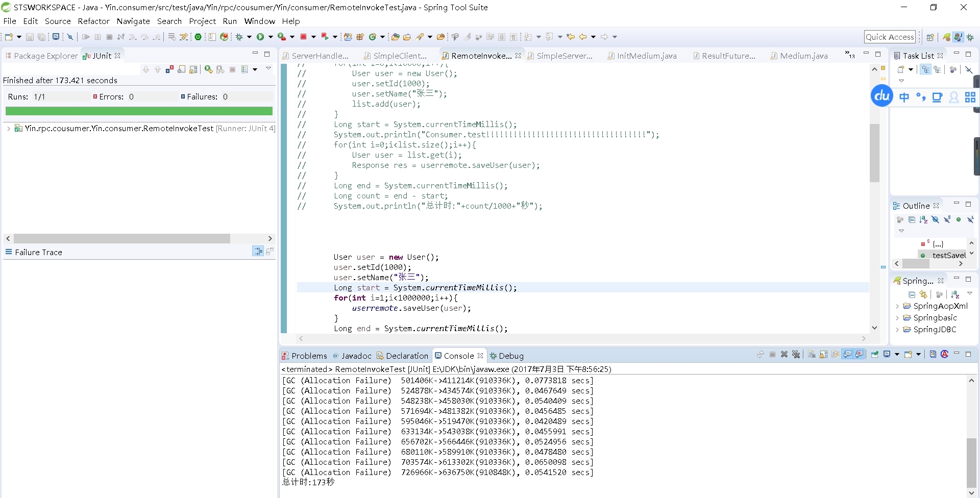The height and width of the screenshot is (498, 980).
Task: Open the Debug button dropdown arrow
Action: coord(249,37)
